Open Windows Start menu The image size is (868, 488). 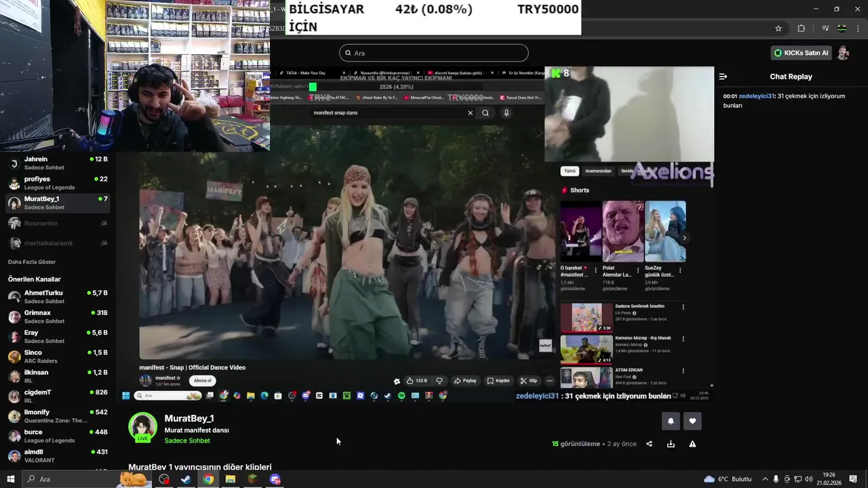click(x=11, y=479)
